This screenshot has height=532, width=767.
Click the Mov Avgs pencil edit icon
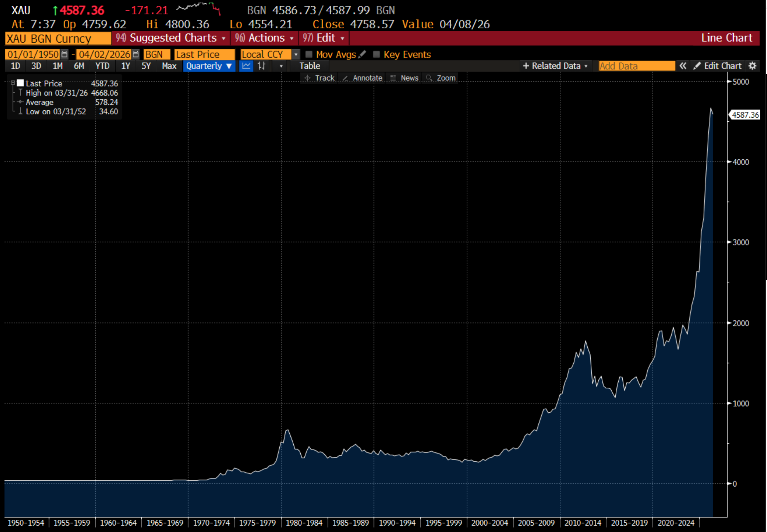pos(362,54)
